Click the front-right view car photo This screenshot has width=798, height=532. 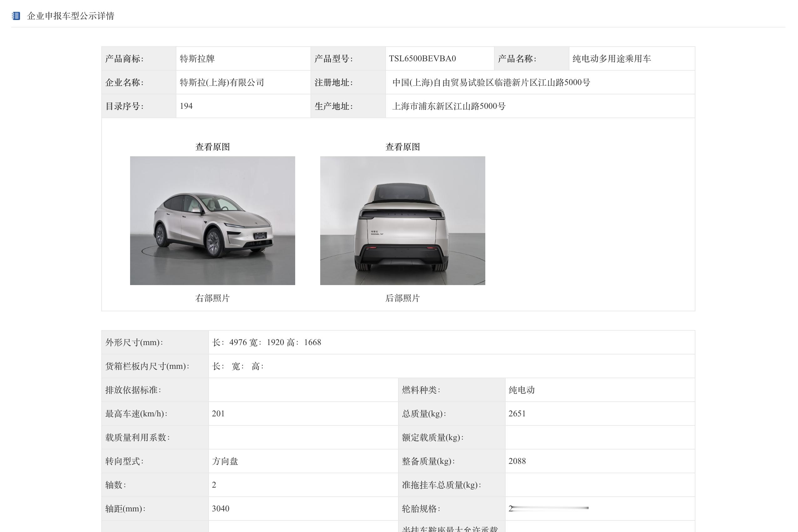pyautogui.click(x=213, y=221)
